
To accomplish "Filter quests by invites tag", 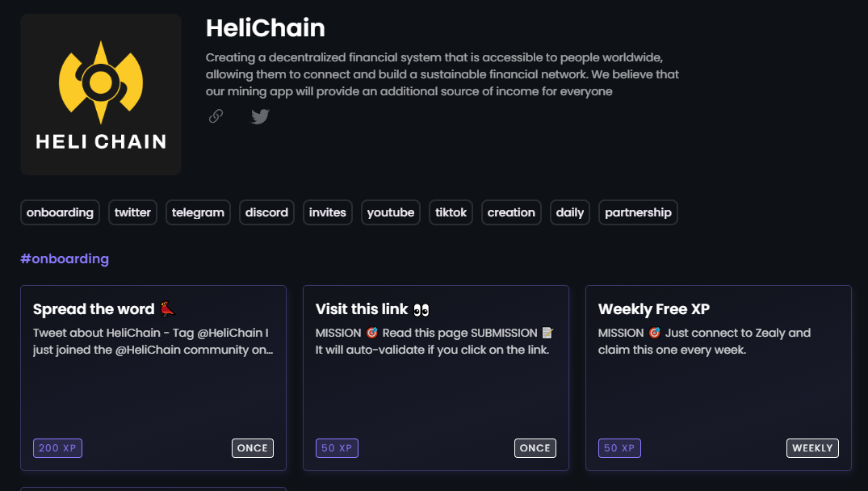I will coord(327,212).
